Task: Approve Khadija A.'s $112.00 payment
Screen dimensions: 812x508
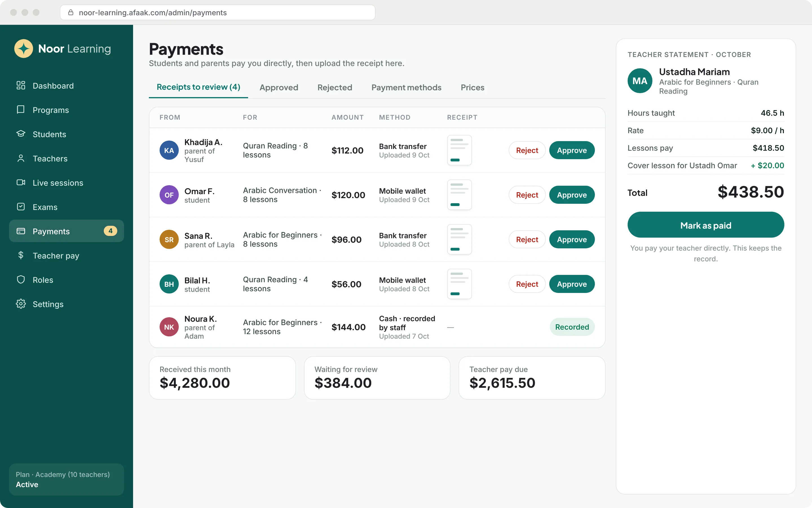Action: pyautogui.click(x=572, y=150)
